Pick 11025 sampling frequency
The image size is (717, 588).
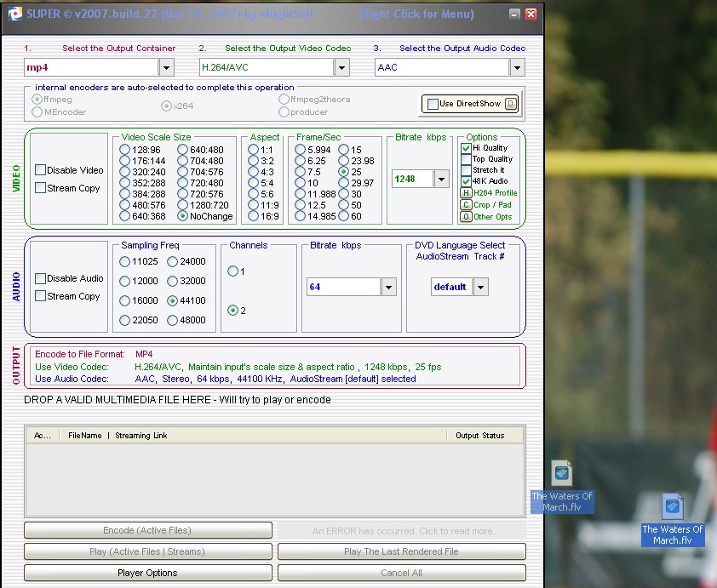click(124, 262)
